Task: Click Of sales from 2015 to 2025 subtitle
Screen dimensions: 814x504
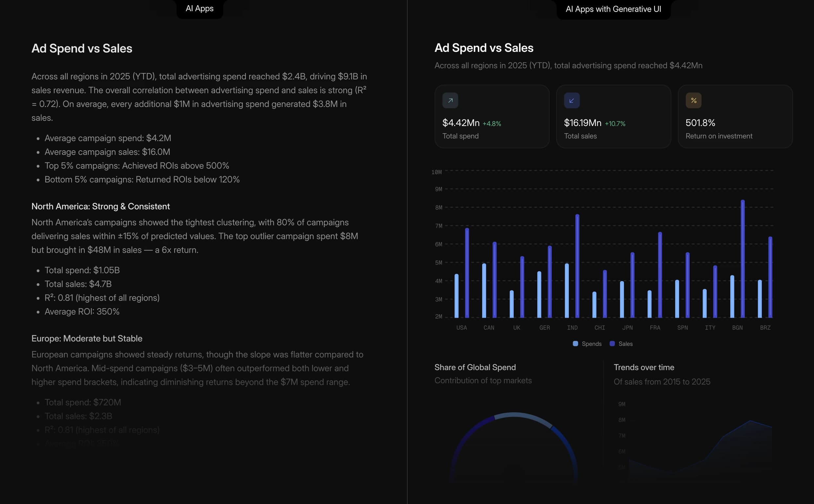Action: pyautogui.click(x=662, y=382)
